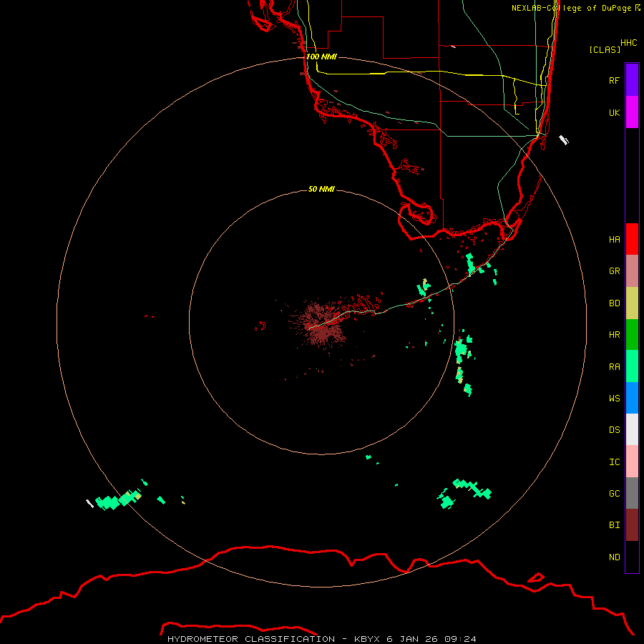This screenshot has height=644, width=644.
Task: Select the gray GC legend swatch
Action: [632, 493]
